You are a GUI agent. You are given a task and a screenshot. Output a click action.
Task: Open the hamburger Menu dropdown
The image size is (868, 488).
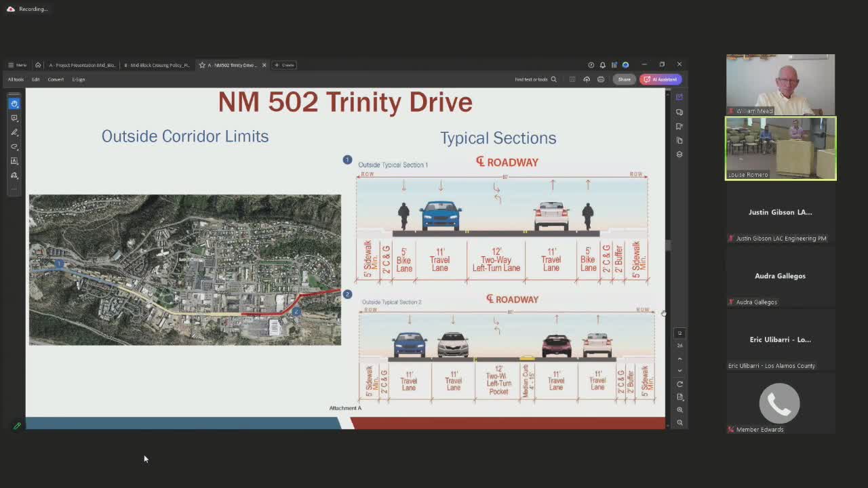point(17,65)
